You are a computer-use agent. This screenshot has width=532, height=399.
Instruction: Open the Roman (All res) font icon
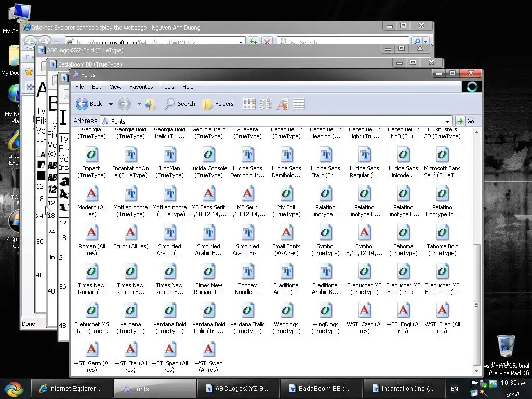[91, 233]
